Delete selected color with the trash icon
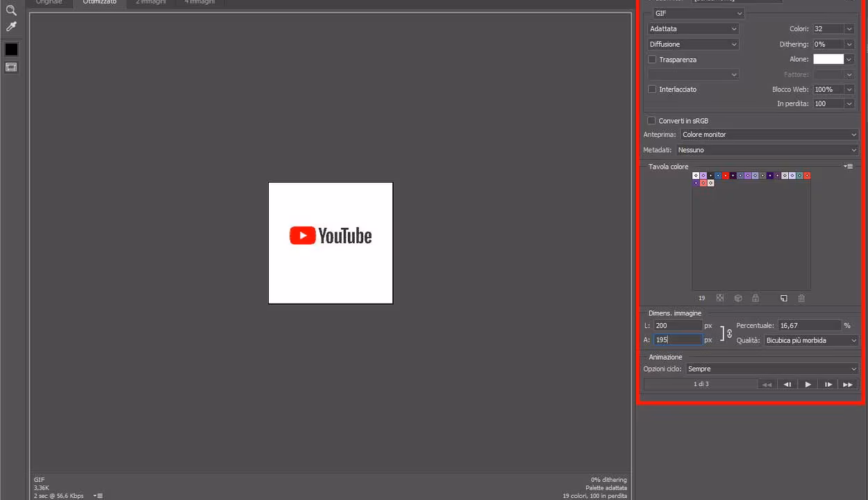The height and width of the screenshot is (500, 868). tap(801, 298)
